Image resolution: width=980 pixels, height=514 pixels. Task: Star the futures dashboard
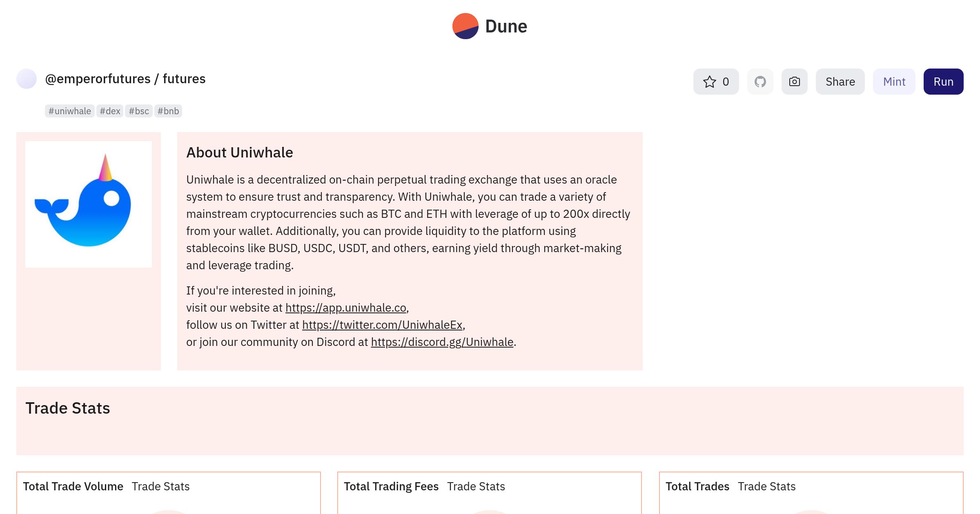click(x=716, y=82)
